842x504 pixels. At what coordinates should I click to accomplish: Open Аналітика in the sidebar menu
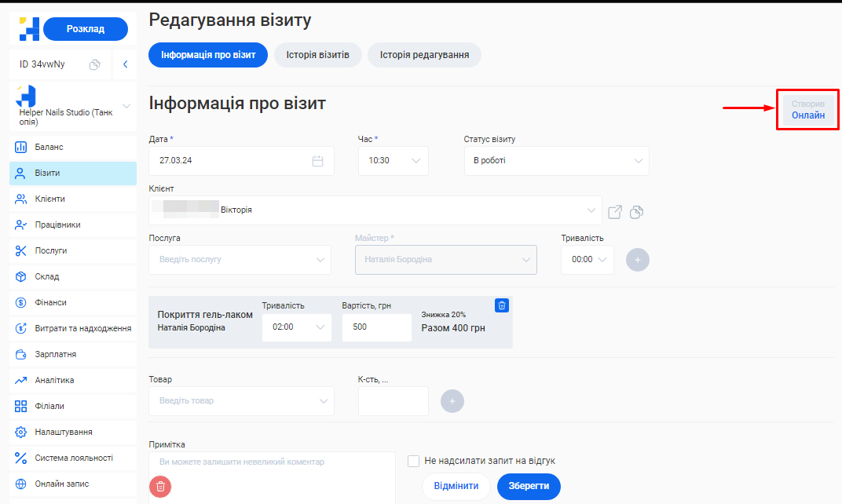pos(54,380)
